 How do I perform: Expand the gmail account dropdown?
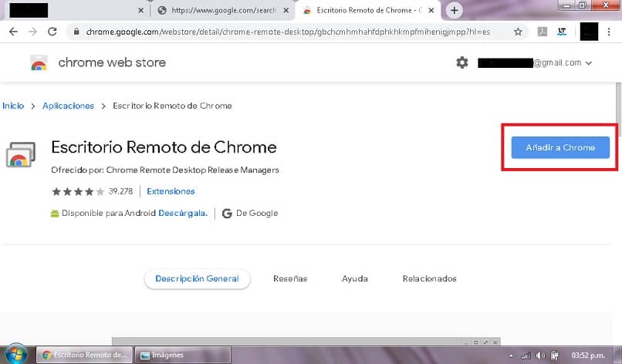click(589, 63)
